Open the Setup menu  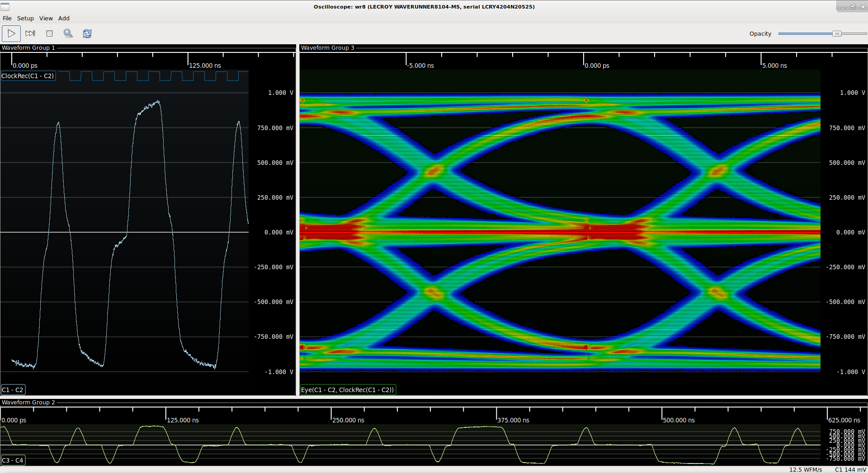click(25, 19)
